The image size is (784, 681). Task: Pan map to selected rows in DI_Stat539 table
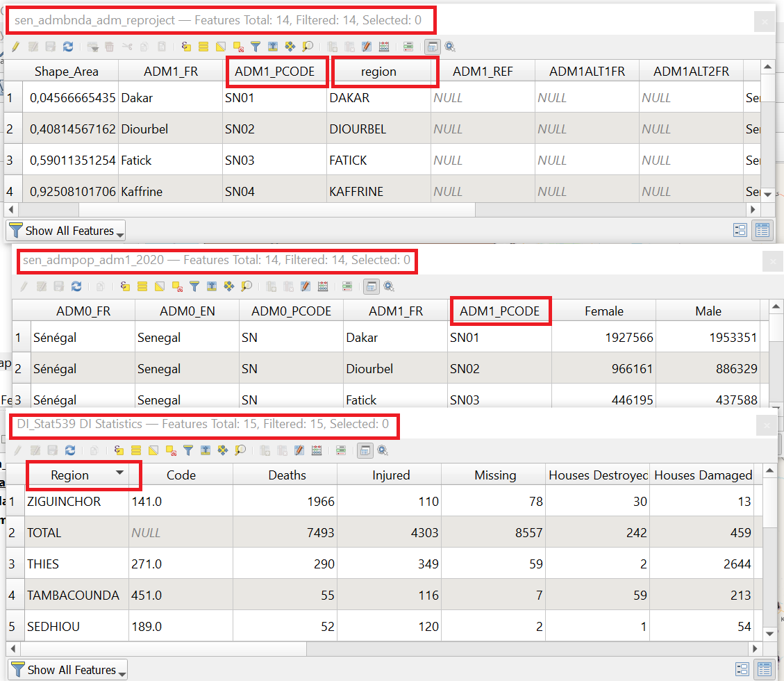(223, 450)
